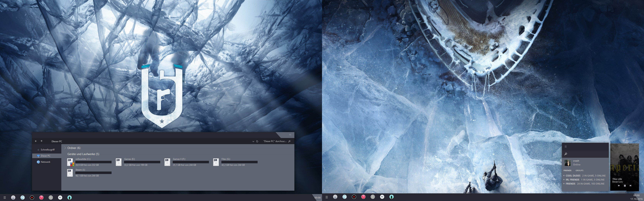The width and height of the screenshot is (644, 201).
Task: Launch the red music note app on left taskbar
Action: 41,198
